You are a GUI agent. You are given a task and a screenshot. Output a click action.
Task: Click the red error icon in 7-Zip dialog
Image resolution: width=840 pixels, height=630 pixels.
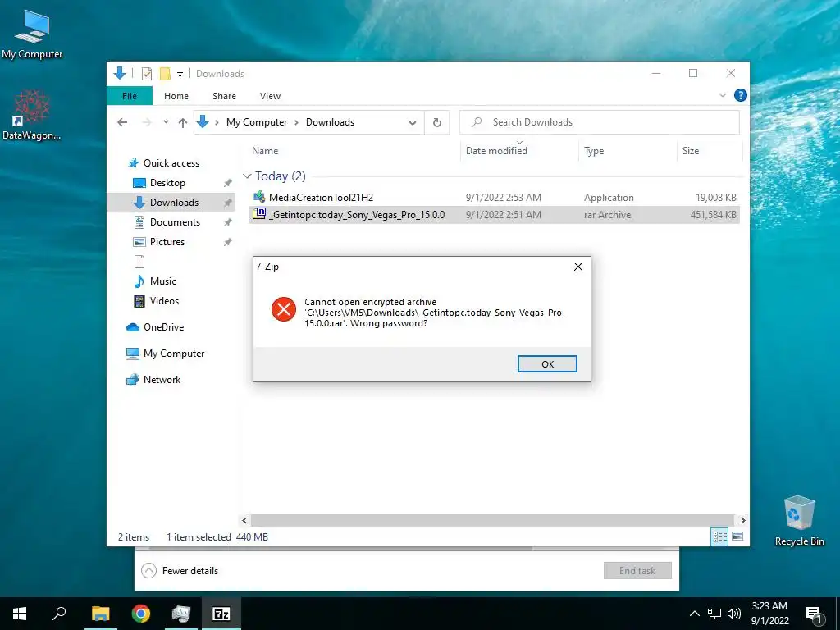[x=283, y=309]
